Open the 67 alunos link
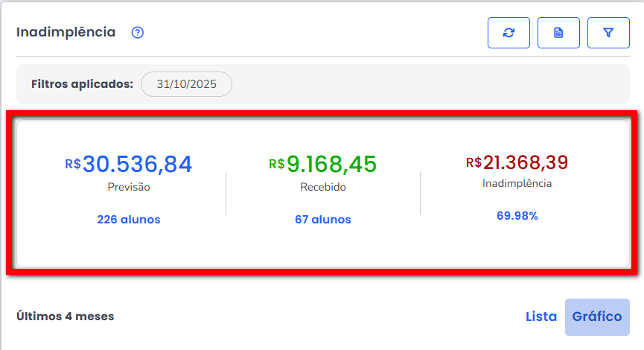The image size is (644, 350). 322,220
